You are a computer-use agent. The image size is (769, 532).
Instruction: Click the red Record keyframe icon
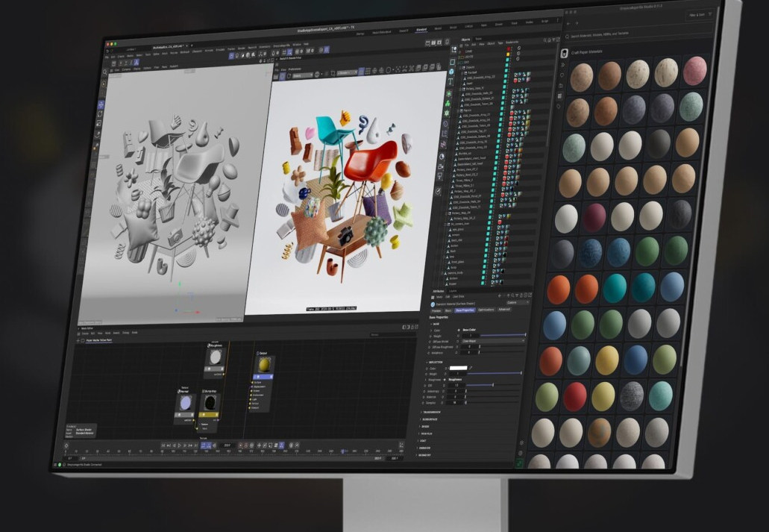[x=241, y=445]
